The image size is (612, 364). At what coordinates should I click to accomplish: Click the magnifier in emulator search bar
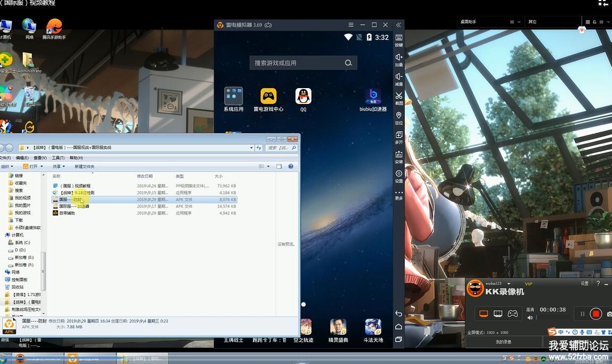pyautogui.click(x=348, y=63)
